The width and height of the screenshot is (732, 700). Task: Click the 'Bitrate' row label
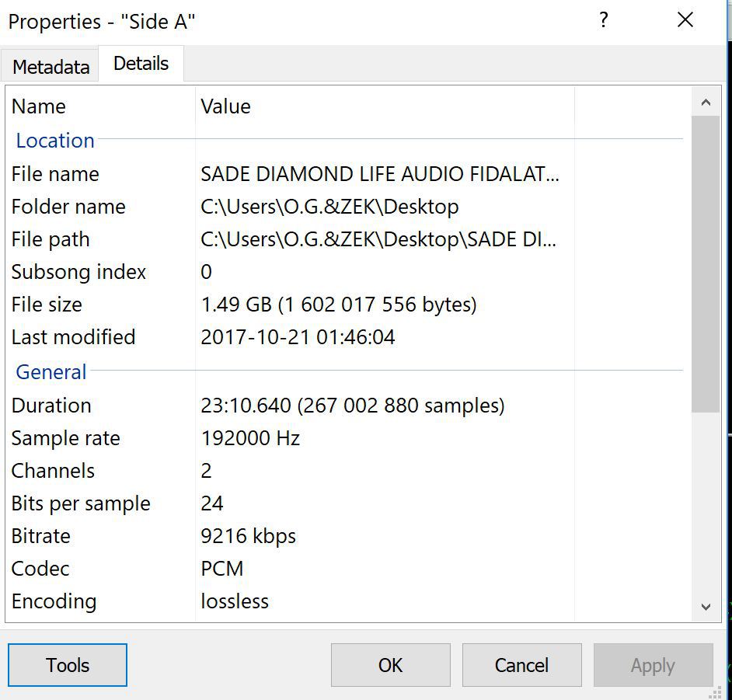pyautogui.click(x=40, y=536)
